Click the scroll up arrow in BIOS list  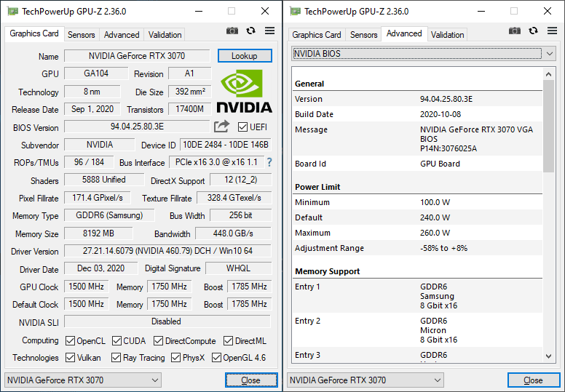click(549, 74)
